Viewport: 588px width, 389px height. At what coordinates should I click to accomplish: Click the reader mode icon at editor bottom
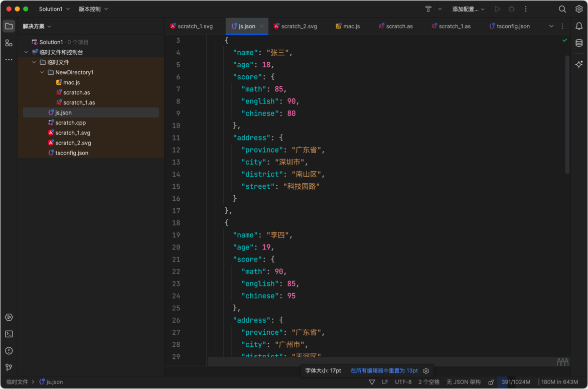pos(562,361)
